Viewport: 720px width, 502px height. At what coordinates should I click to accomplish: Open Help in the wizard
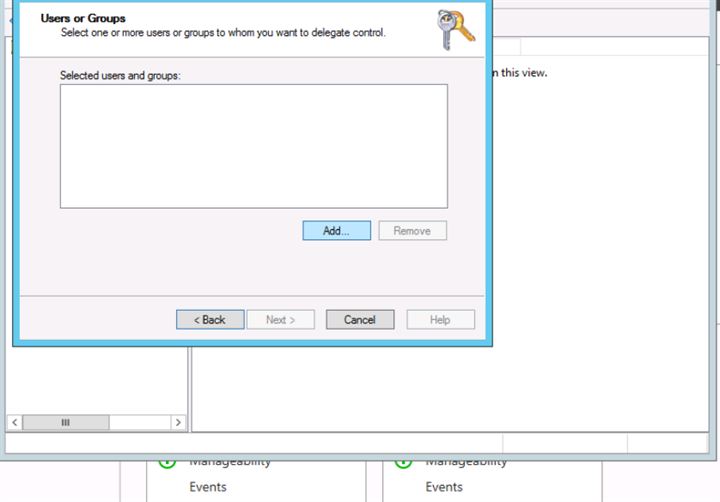(440, 320)
